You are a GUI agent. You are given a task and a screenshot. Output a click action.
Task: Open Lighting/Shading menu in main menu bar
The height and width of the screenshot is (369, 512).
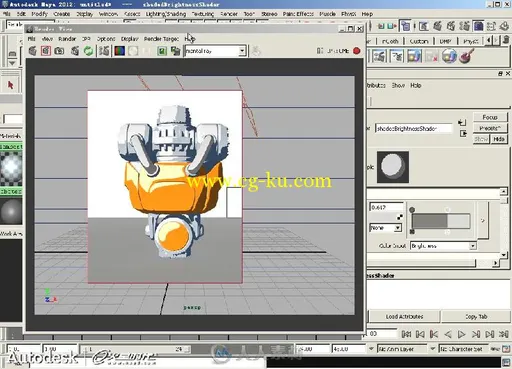tap(166, 14)
